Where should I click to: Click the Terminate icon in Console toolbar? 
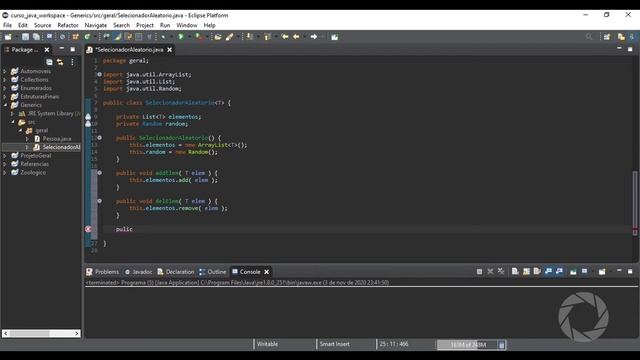click(479, 271)
